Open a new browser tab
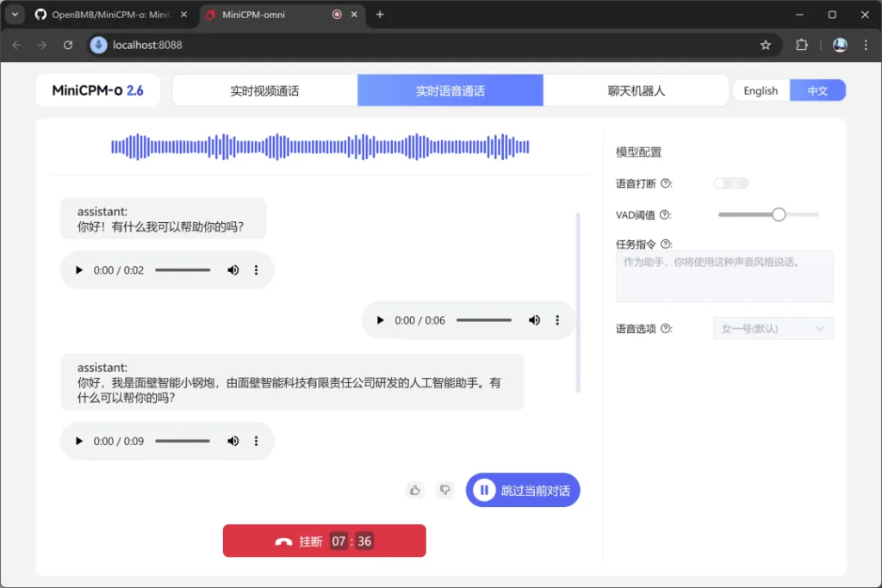 click(x=380, y=15)
